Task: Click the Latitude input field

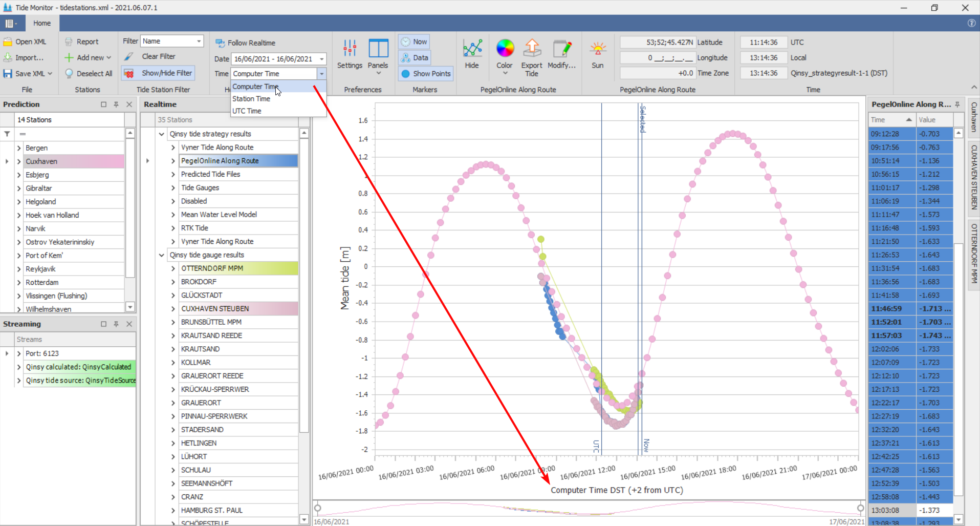Action: (x=657, y=43)
